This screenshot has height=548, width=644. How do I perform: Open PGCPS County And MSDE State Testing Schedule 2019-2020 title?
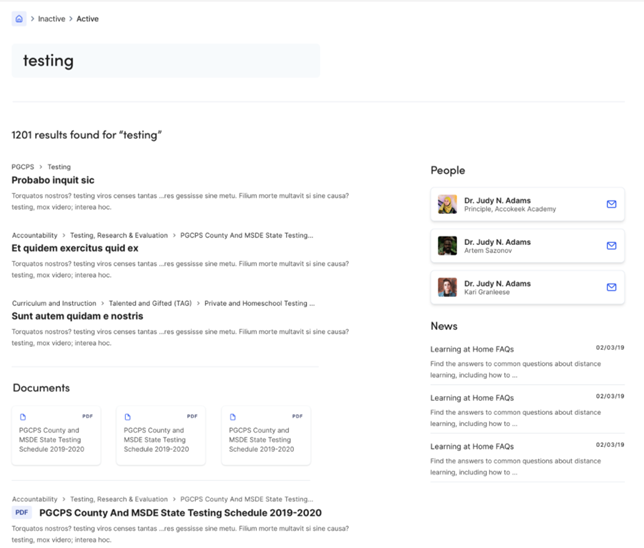(180, 513)
